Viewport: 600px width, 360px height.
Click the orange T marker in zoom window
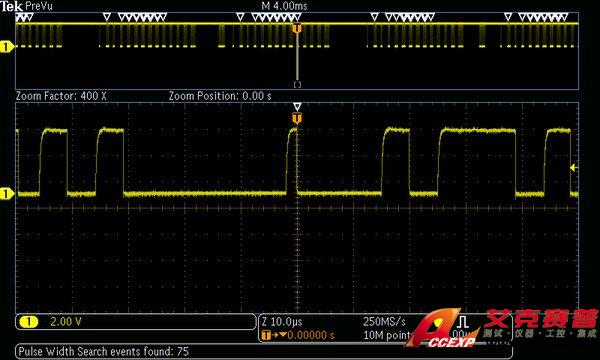[297, 118]
